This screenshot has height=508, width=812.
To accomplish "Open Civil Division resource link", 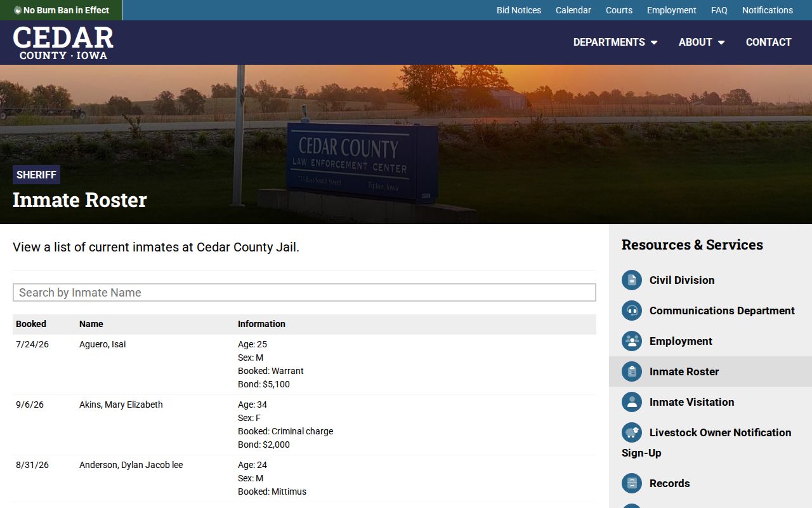I will [x=682, y=280].
